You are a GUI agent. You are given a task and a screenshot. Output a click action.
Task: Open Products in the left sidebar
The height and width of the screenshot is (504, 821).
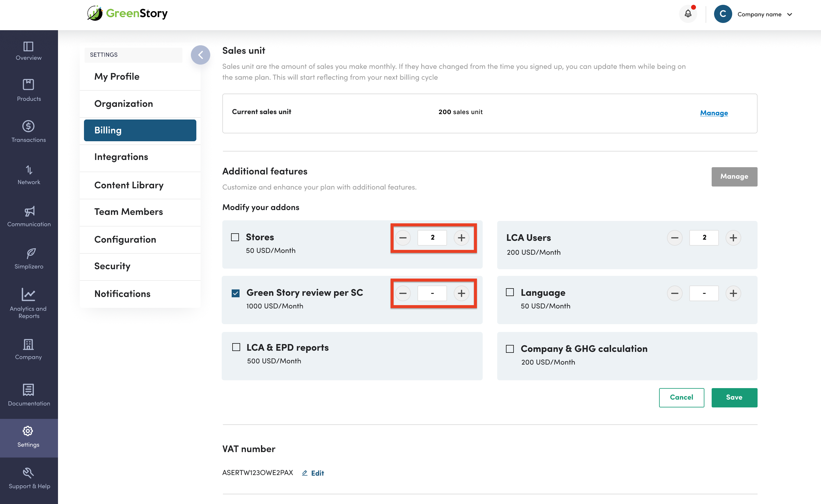(x=29, y=90)
